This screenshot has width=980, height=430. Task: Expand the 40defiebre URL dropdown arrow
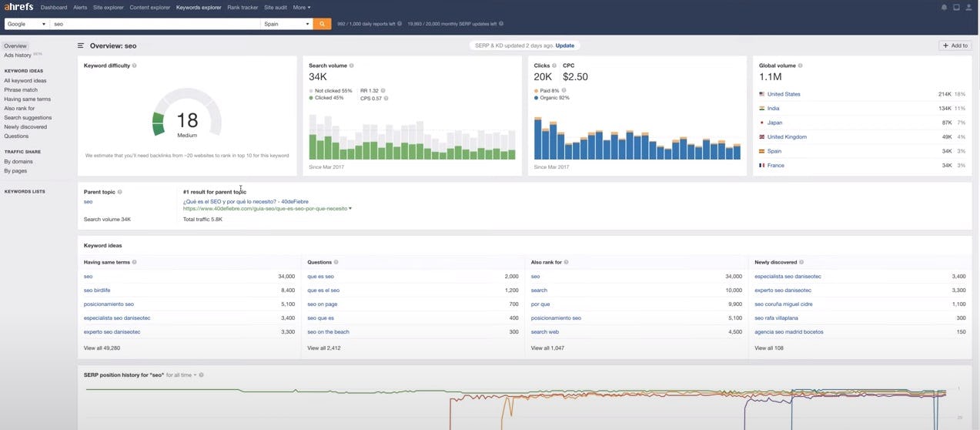click(x=350, y=209)
